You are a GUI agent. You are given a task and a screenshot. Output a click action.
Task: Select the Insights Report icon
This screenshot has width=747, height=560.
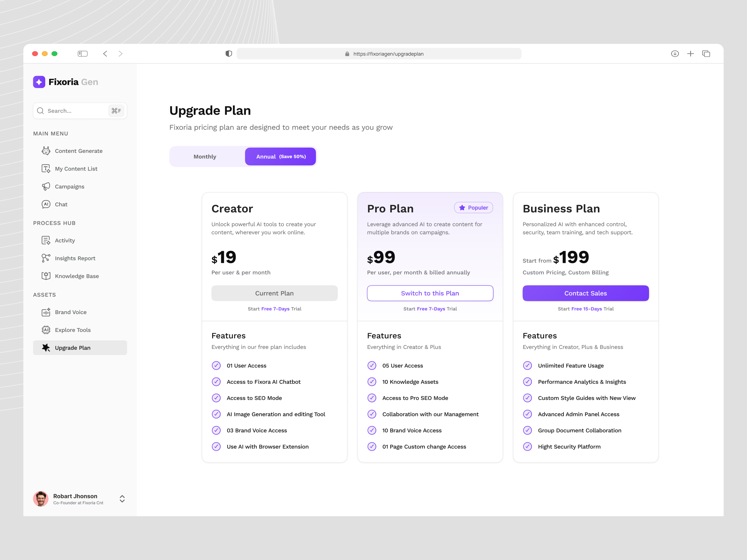pos(46,258)
